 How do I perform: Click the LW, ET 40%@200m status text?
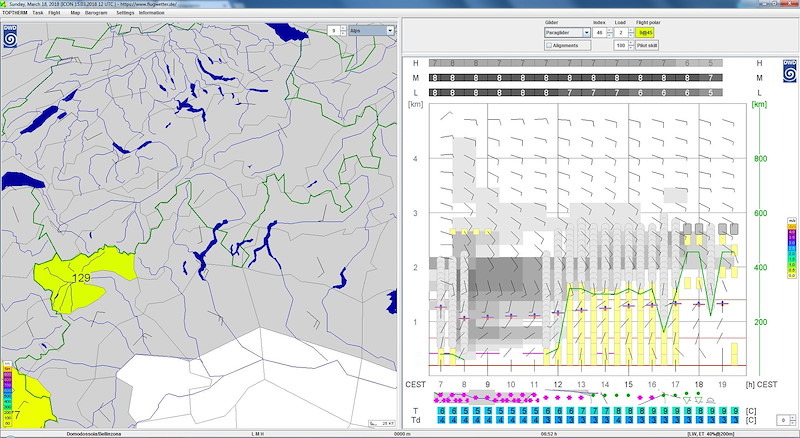tap(710, 434)
